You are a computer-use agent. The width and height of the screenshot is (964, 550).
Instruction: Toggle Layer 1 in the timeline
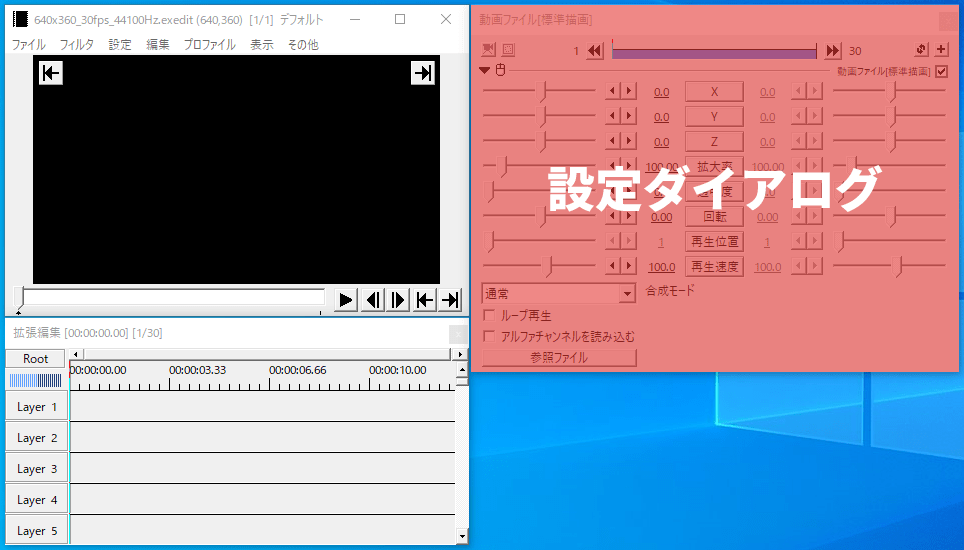coord(37,407)
